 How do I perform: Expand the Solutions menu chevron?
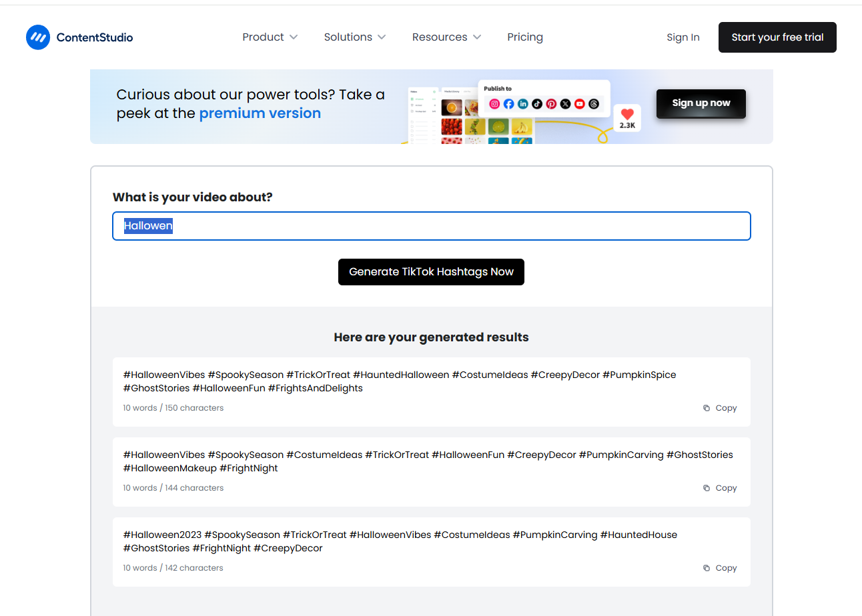[382, 37]
